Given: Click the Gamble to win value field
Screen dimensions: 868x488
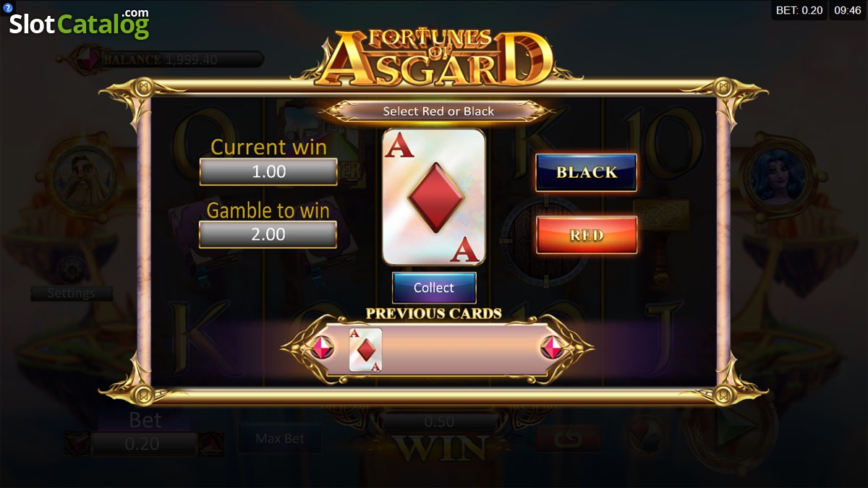Looking at the screenshot, I should (x=268, y=234).
